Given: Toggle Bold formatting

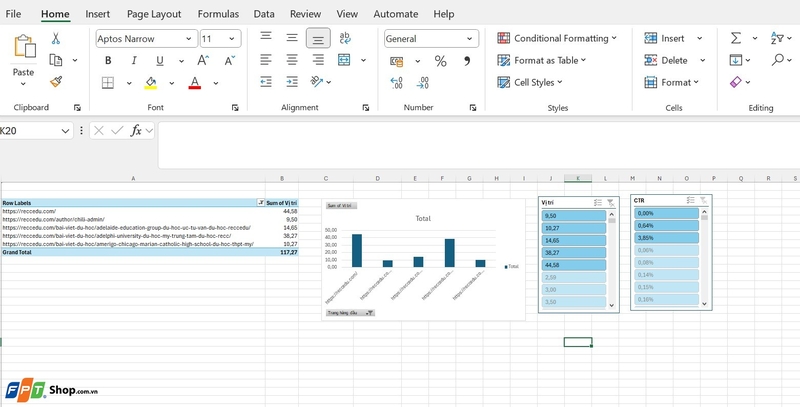Looking at the screenshot, I should [x=108, y=61].
